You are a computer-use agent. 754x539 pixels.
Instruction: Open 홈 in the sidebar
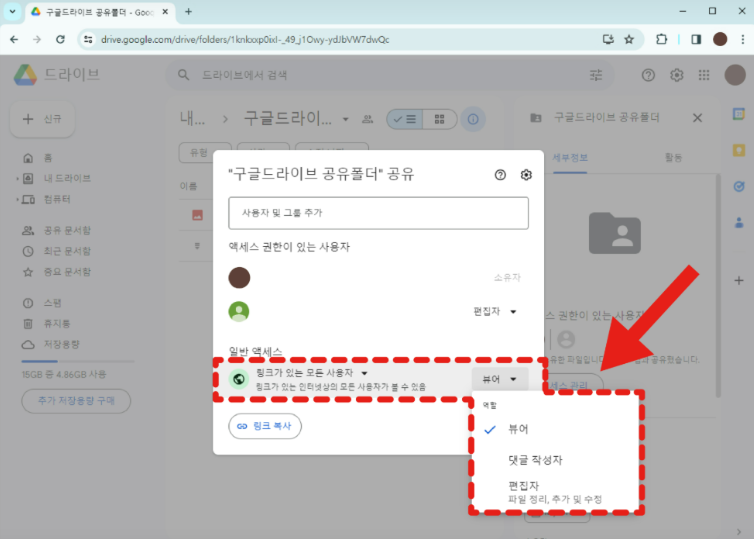(48, 158)
